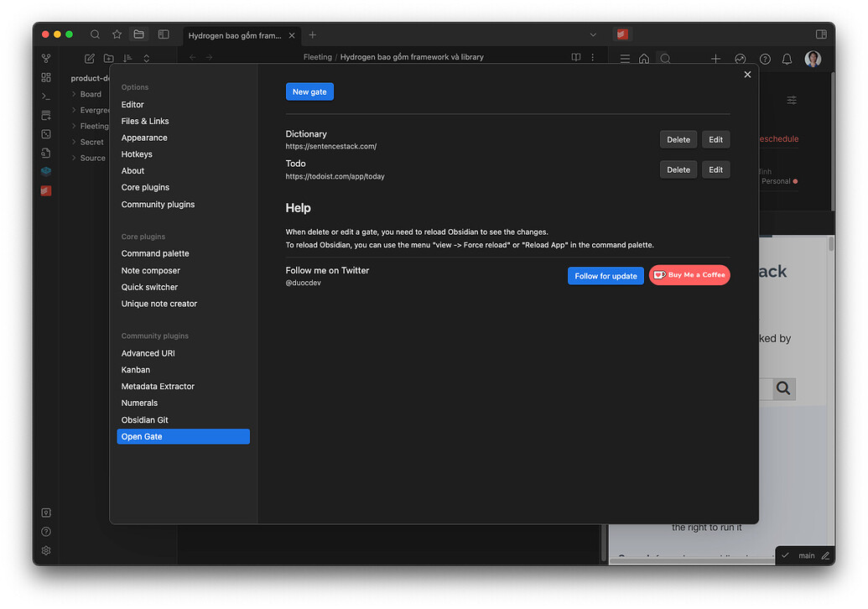Screen dimensions: 868x609
Task: Open the filter sliders icon in the right panel
Action: click(x=792, y=100)
